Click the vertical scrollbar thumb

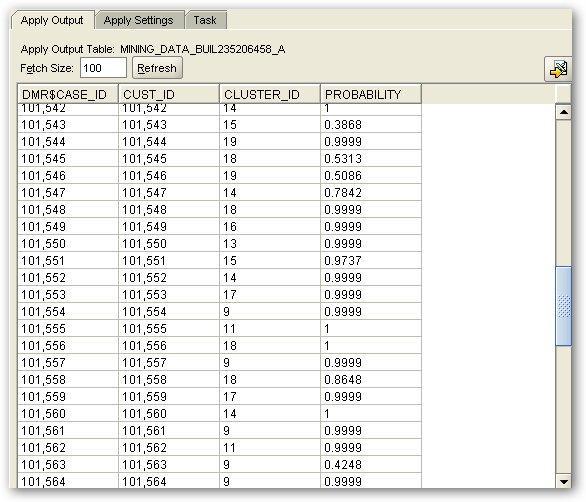[564, 306]
